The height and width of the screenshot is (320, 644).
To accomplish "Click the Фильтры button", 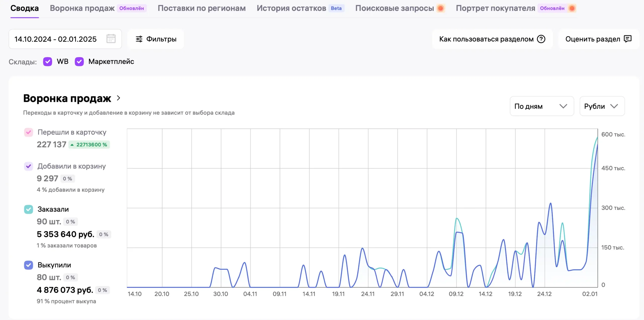I will (156, 39).
